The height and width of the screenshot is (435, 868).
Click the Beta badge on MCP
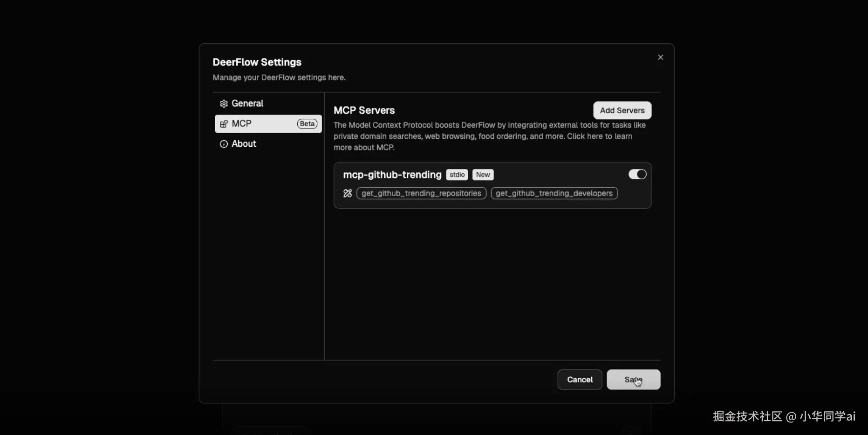[307, 124]
